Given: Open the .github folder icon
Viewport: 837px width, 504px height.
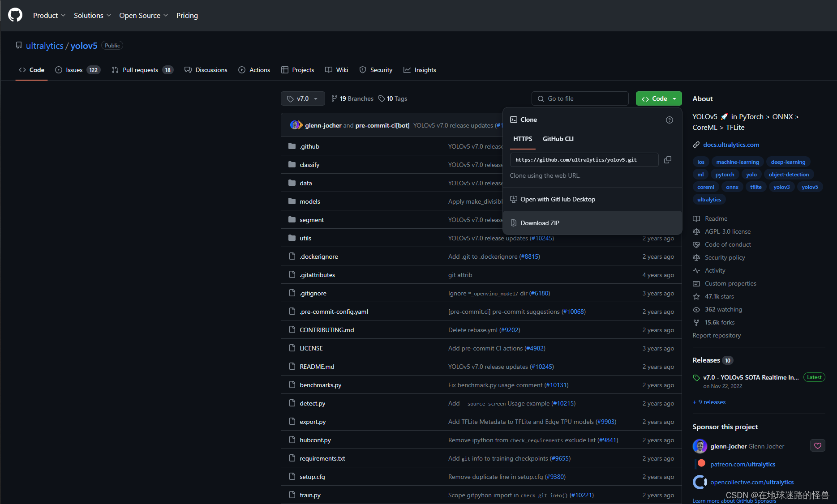Looking at the screenshot, I should [292, 146].
